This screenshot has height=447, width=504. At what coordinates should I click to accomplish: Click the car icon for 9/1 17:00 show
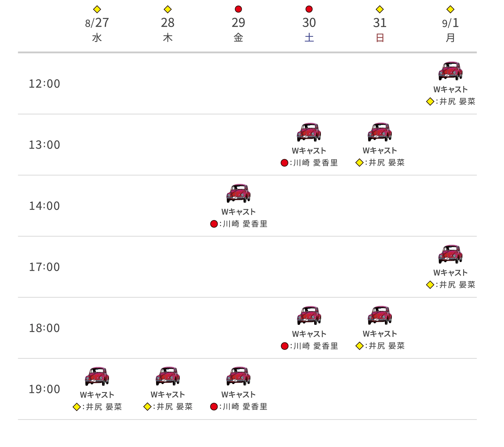pos(450,254)
